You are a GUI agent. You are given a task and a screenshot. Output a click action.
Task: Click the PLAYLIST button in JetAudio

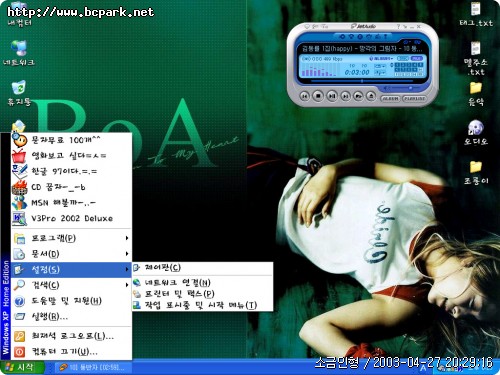pos(414,99)
